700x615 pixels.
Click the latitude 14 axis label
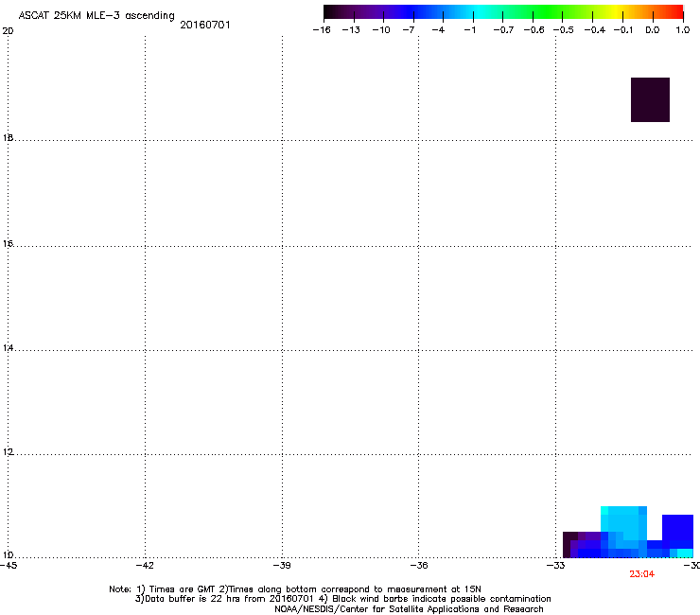coord(8,348)
